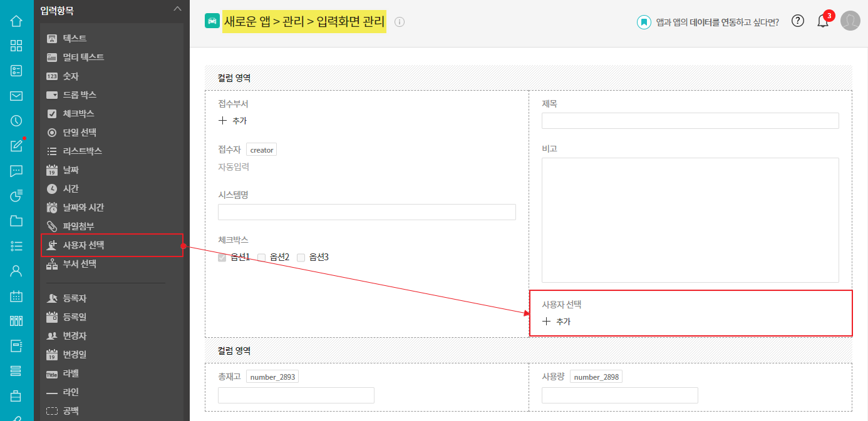This screenshot has height=421, width=868.
Task: Open the calendar icon in sidebar
Action: click(16, 296)
